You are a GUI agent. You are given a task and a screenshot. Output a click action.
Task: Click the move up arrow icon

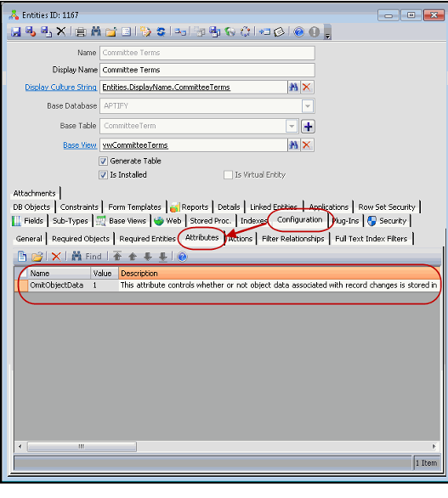tap(133, 257)
